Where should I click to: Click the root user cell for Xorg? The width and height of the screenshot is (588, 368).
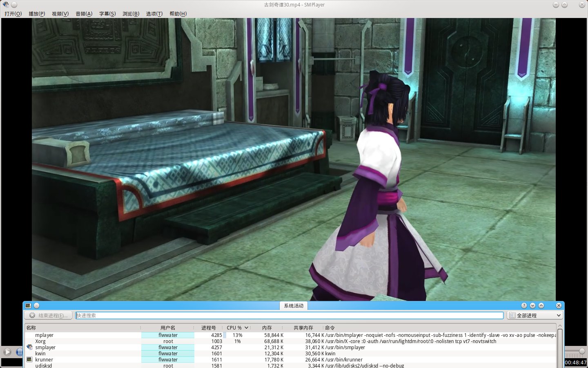168,341
